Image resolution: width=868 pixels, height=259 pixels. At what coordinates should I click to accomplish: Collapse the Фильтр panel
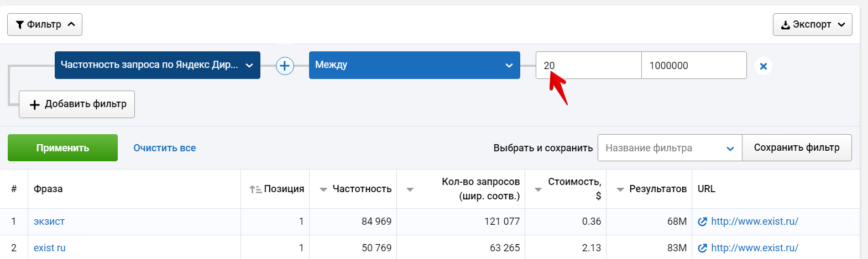45,24
